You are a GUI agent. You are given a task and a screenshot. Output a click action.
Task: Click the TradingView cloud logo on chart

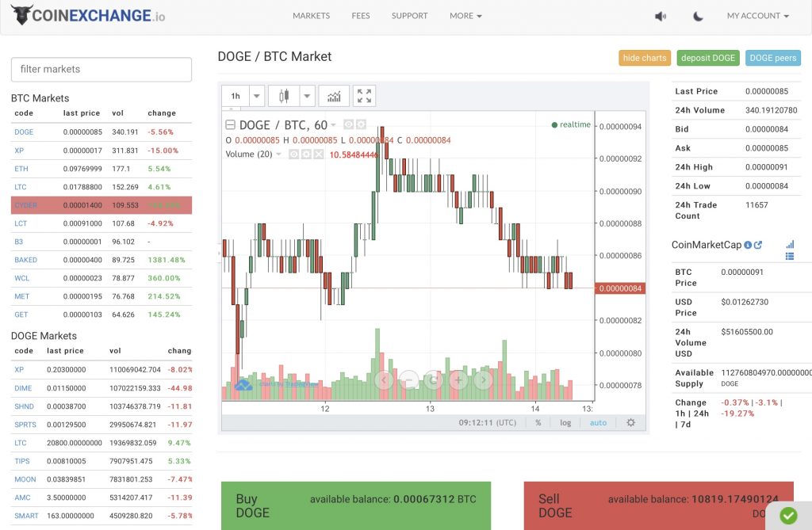(x=243, y=384)
